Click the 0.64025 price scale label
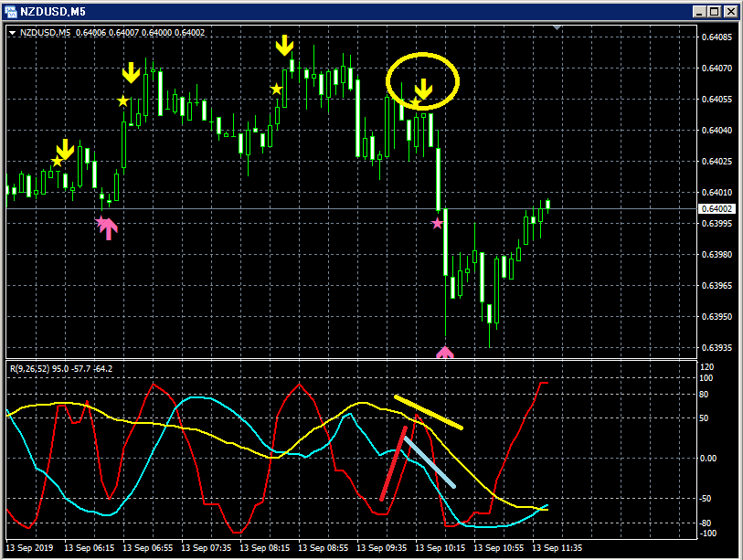The height and width of the screenshot is (560, 743). tap(716, 162)
